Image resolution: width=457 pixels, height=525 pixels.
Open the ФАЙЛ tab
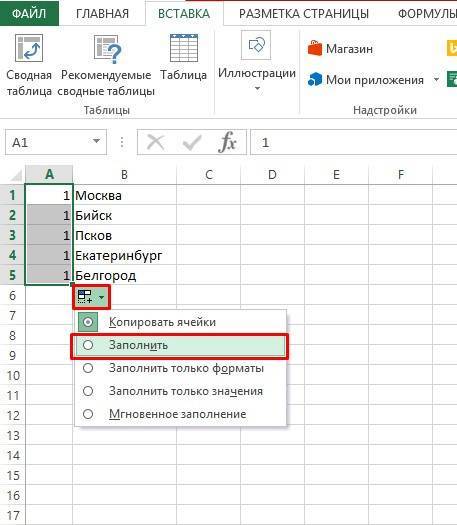click(x=29, y=13)
